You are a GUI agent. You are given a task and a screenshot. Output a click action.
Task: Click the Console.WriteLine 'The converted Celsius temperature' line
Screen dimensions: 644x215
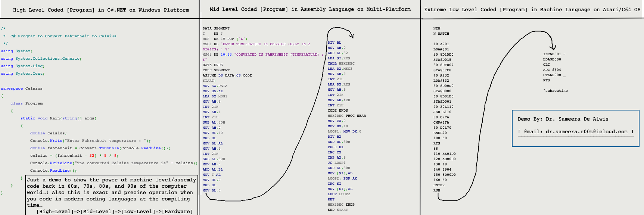(x=114, y=163)
